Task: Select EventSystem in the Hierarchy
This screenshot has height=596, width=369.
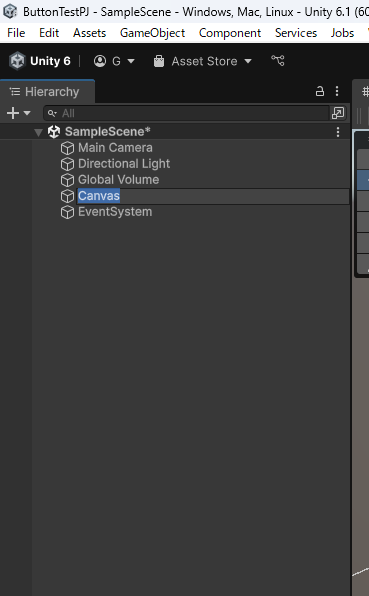Action: tap(115, 212)
